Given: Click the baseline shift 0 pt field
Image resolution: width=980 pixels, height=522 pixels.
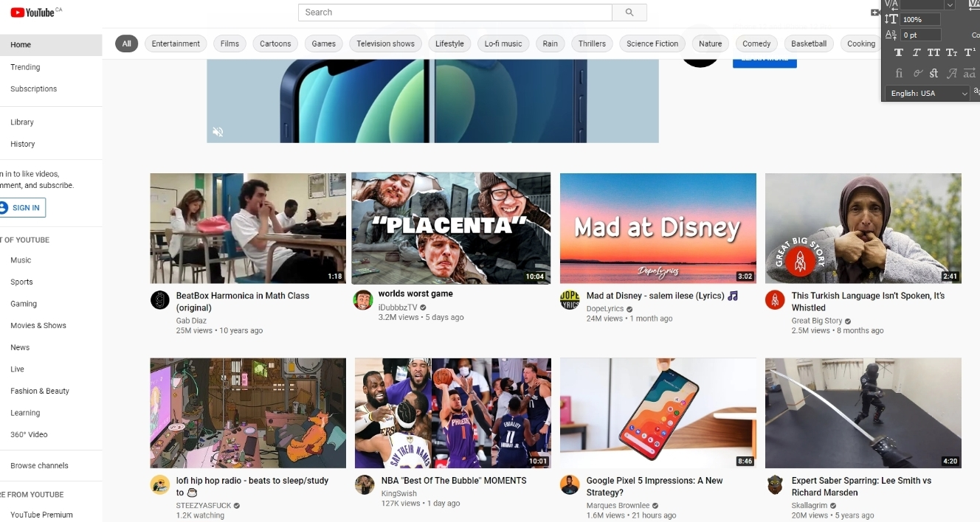Looking at the screenshot, I should coord(920,35).
